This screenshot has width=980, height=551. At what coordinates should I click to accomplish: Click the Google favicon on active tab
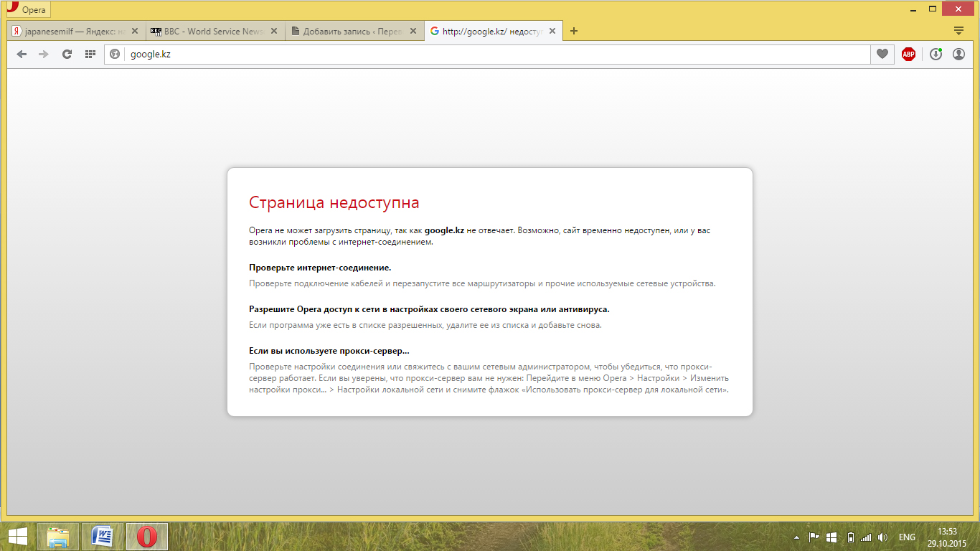[435, 32]
